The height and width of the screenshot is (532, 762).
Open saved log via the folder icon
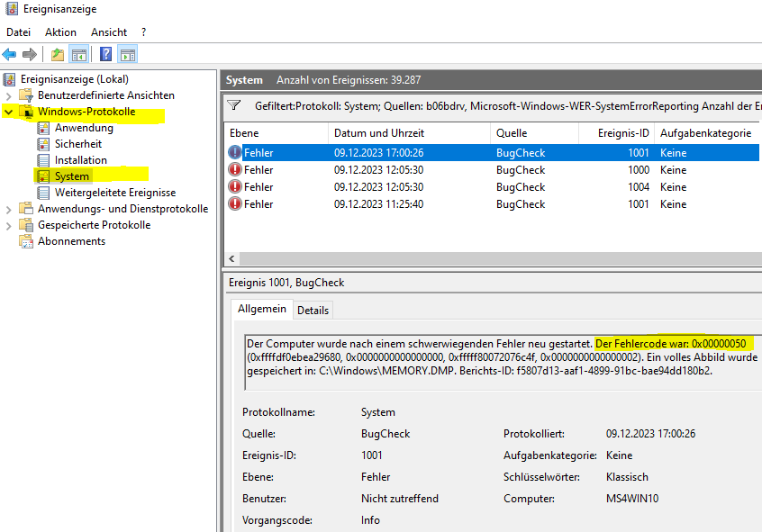coord(56,53)
